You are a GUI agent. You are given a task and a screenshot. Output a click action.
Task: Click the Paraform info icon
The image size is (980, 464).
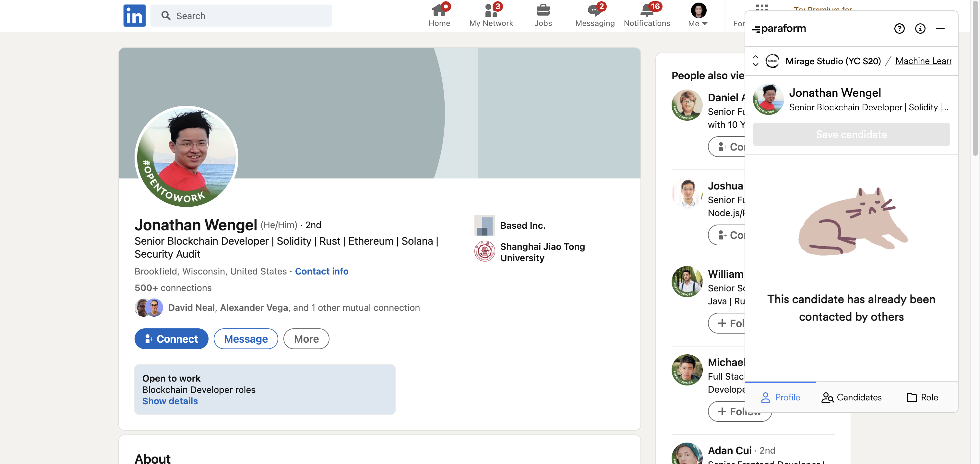920,29
